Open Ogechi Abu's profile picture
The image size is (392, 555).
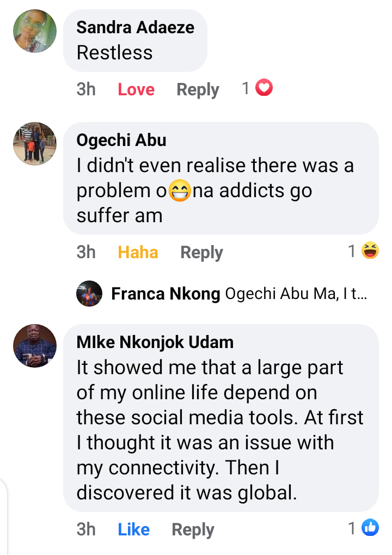[35, 143]
